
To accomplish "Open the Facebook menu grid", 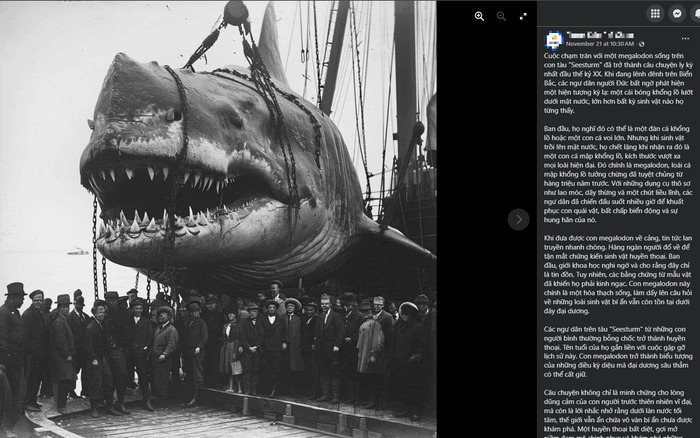I will (x=655, y=13).
